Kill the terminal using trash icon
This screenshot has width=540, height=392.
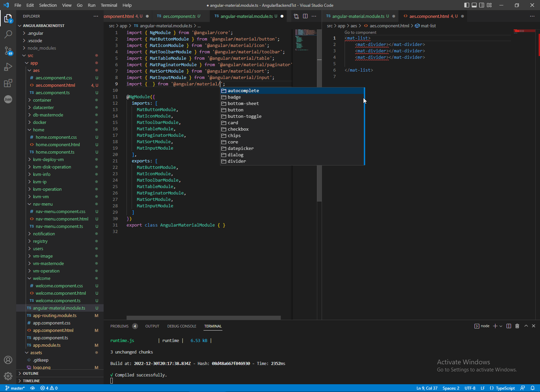pyautogui.click(x=517, y=326)
